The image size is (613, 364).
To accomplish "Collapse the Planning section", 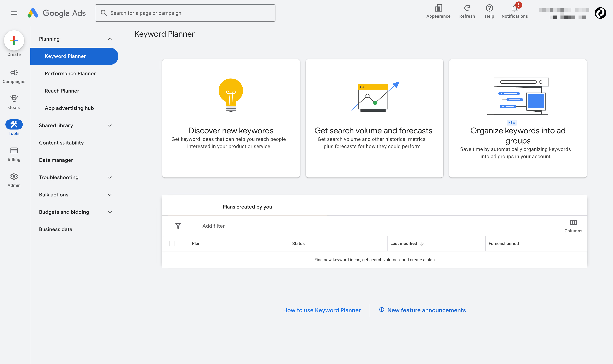I will pyautogui.click(x=110, y=39).
